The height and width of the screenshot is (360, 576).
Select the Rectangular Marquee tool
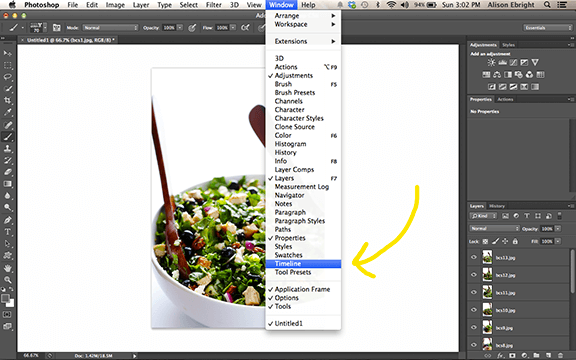click(7, 65)
